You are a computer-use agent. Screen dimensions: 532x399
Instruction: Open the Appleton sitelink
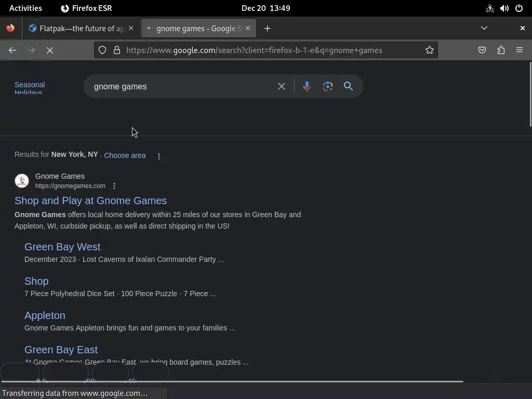pos(45,315)
